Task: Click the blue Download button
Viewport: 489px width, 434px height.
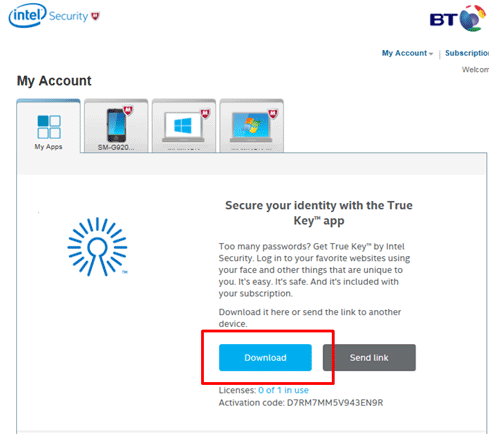Action: click(x=265, y=357)
